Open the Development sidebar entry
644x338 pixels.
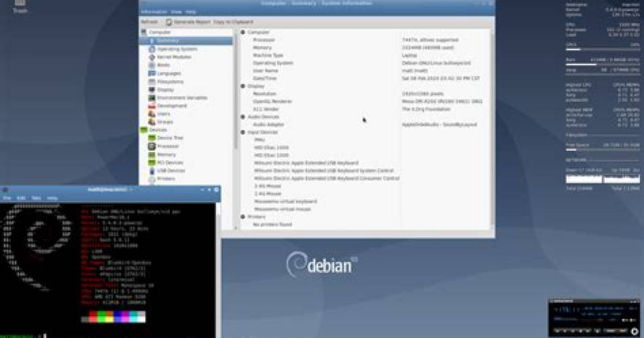pyautogui.click(x=172, y=105)
